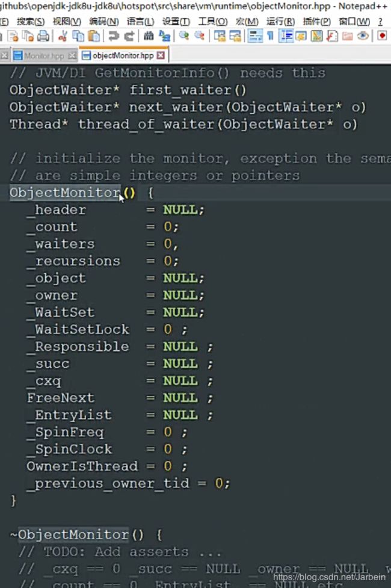Click the Zoom in magnifier icon

[x=184, y=36]
